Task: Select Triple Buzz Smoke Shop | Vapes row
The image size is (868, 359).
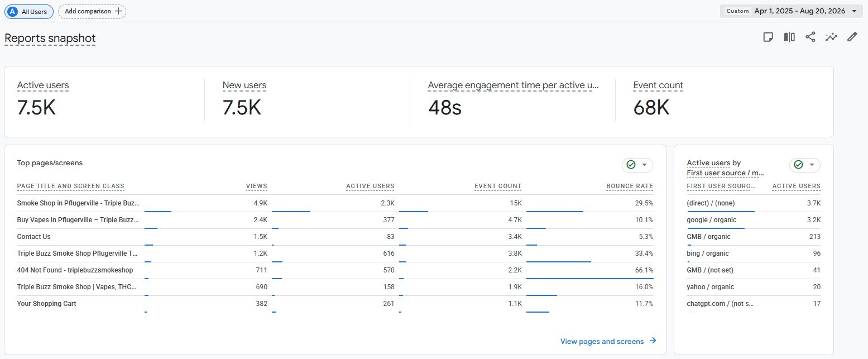Action: pos(335,287)
